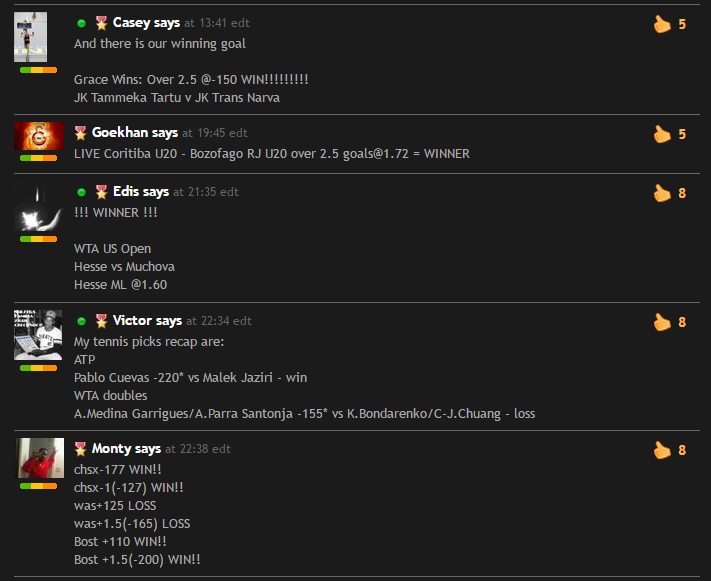The image size is (711, 581).
Task: Open Goekhan's Galatasaray avatar image
Action: pos(39,136)
